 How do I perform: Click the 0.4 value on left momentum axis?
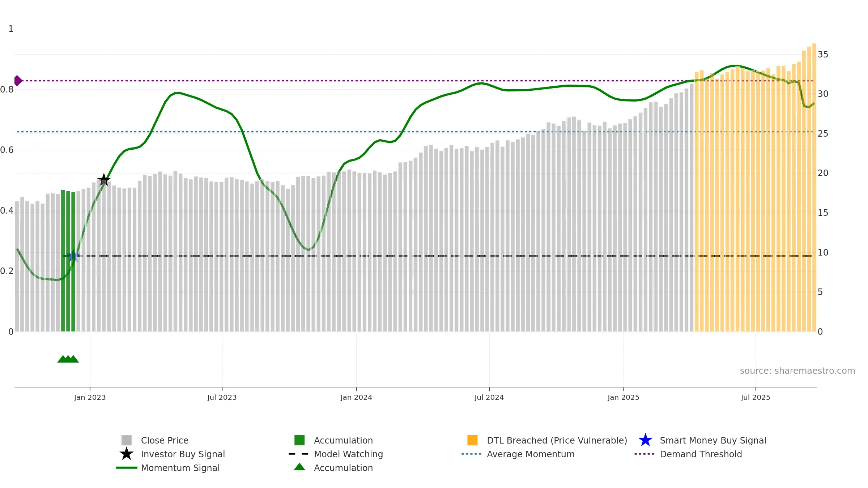click(7, 211)
